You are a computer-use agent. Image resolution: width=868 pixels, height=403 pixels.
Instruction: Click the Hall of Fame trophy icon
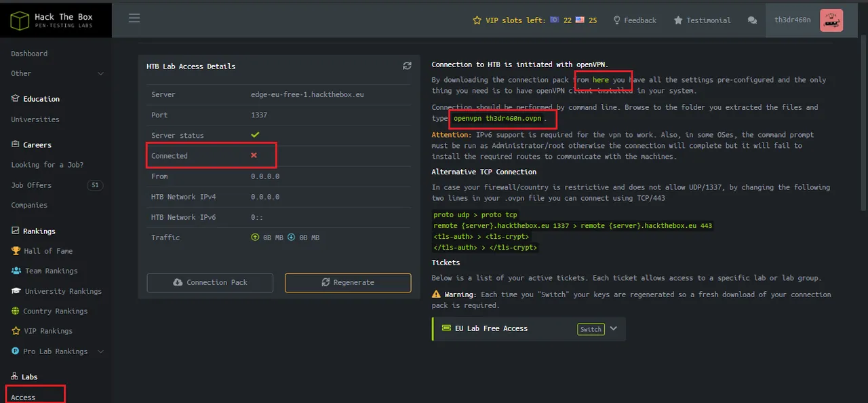click(16, 251)
